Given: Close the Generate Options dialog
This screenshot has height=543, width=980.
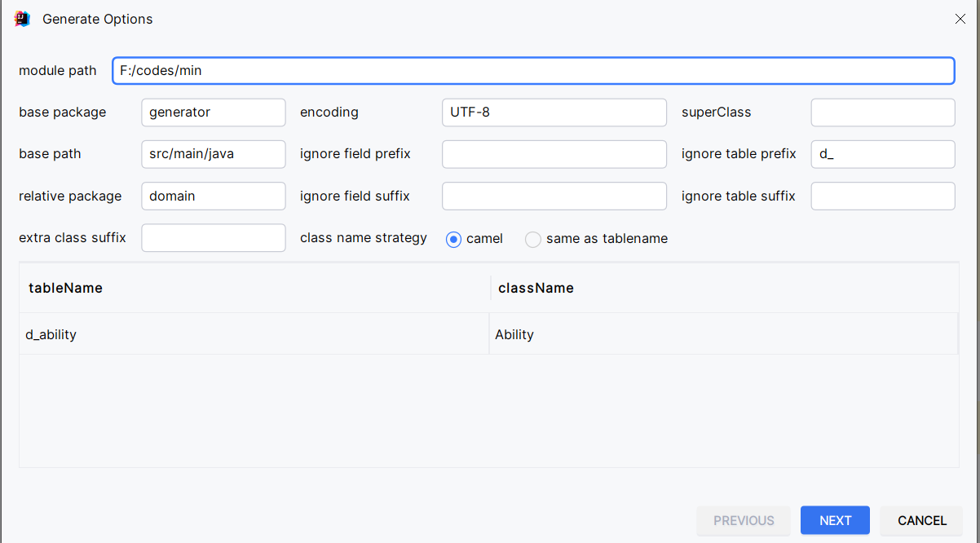Looking at the screenshot, I should 960,19.
